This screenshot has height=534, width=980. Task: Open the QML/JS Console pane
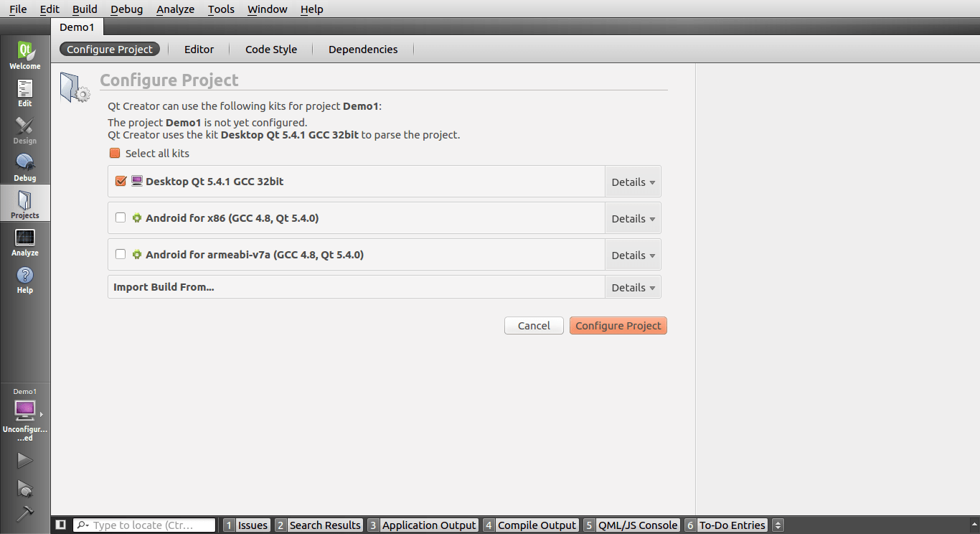(x=631, y=525)
